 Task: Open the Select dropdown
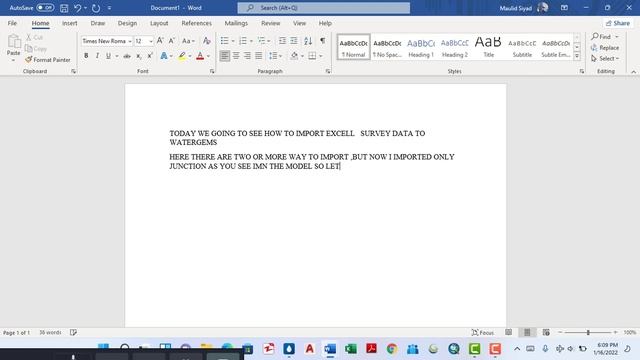[x=605, y=58]
